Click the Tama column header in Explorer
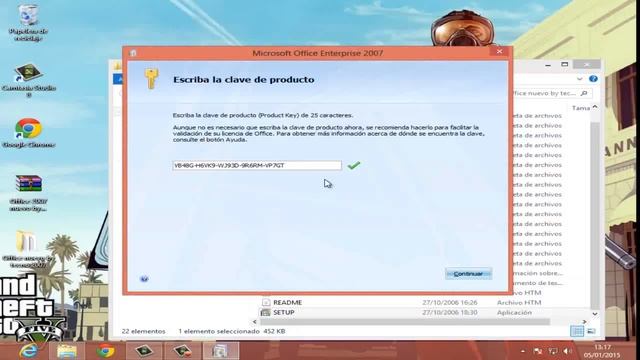640x360 pixels. (580, 108)
